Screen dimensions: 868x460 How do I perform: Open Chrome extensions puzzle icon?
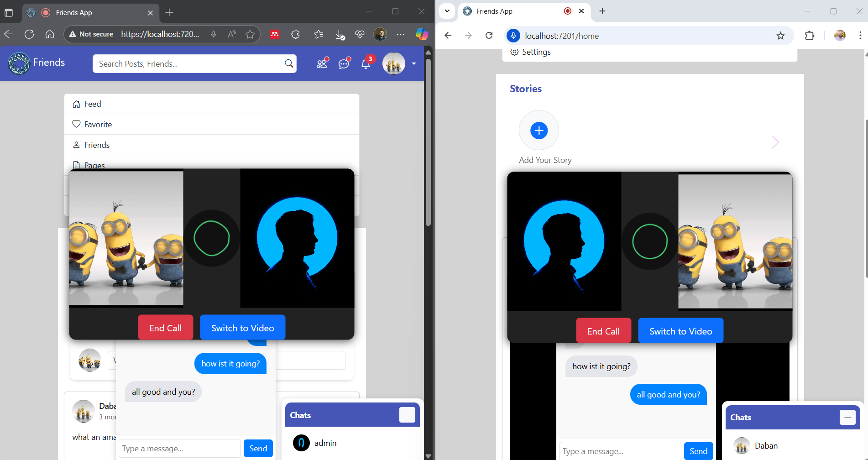pyautogui.click(x=810, y=36)
